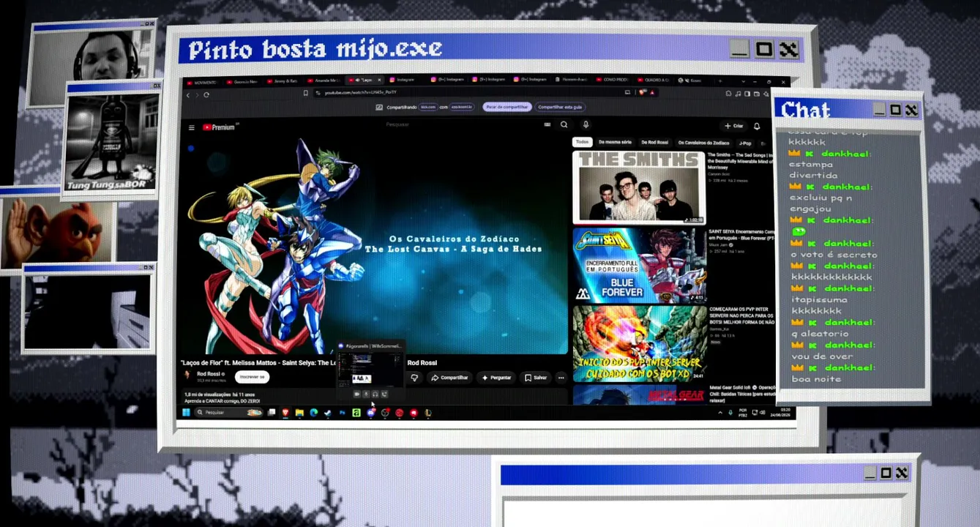Show hidden system tray icons chevron

tap(719, 413)
